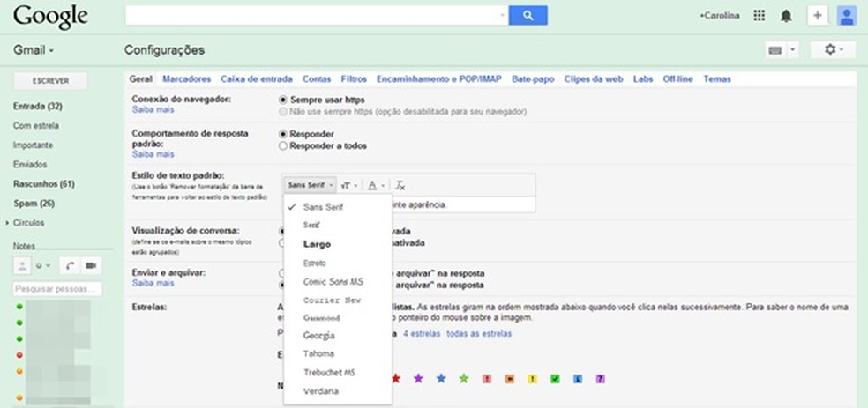868x408 pixels.
Task: Open the settings gear menu
Action: (833, 49)
